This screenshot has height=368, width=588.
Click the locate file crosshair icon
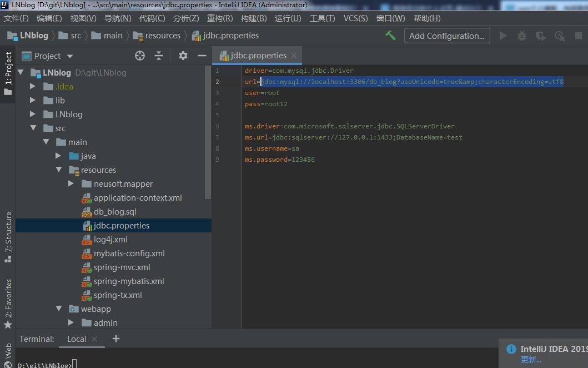[140, 56]
